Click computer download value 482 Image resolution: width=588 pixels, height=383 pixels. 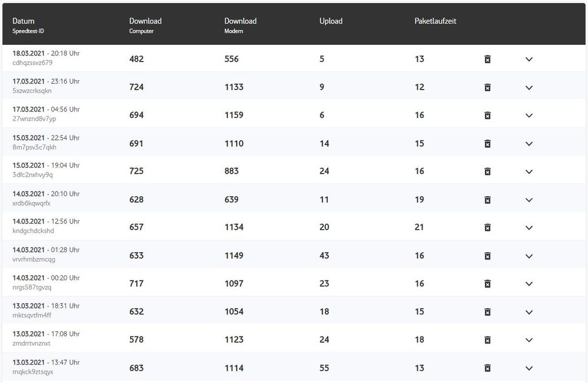click(137, 59)
